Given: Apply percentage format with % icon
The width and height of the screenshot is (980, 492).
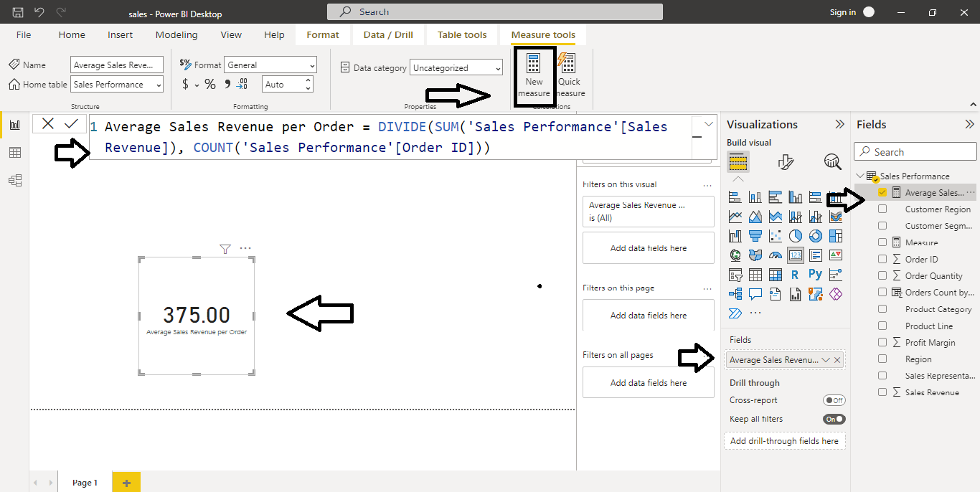Looking at the screenshot, I should click(x=210, y=85).
